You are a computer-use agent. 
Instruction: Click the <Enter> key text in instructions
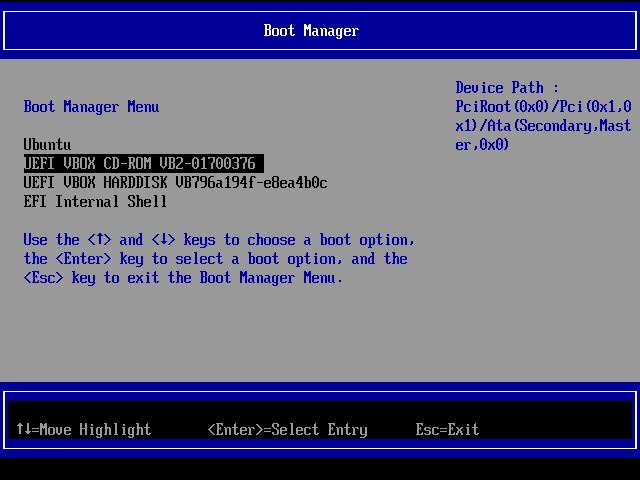83,259
